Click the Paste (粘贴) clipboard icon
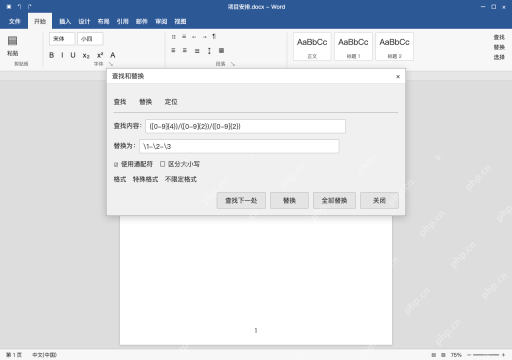Screen dimensions: 512x360 [13, 41]
